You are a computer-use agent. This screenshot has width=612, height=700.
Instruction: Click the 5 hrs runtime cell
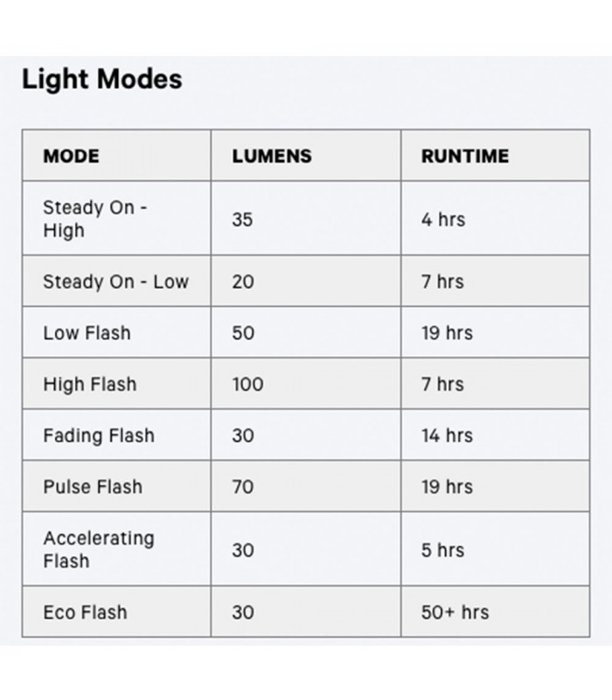(x=442, y=549)
